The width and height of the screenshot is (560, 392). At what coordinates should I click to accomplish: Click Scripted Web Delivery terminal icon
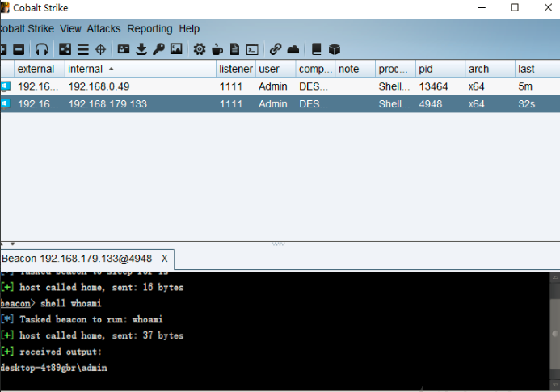tap(252, 49)
